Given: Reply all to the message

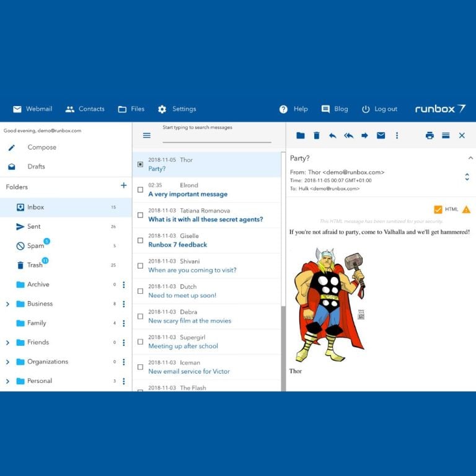Looking at the screenshot, I should (x=348, y=135).
